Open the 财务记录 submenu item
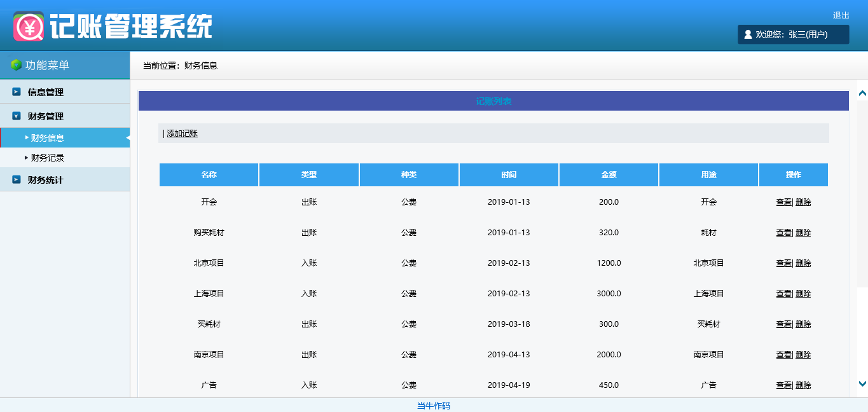Screen dimensions: 868x412 [65, 158]
